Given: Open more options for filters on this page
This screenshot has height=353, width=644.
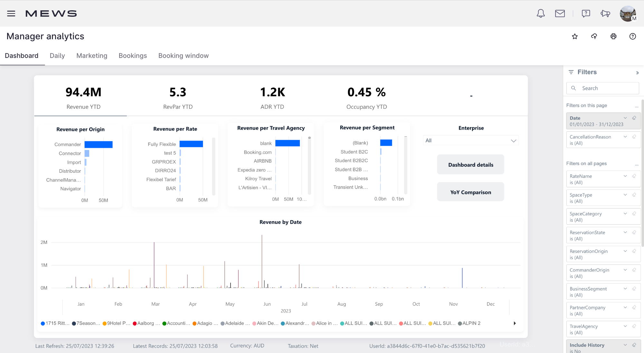Looking at the screenshot, I should coord(637,107).
